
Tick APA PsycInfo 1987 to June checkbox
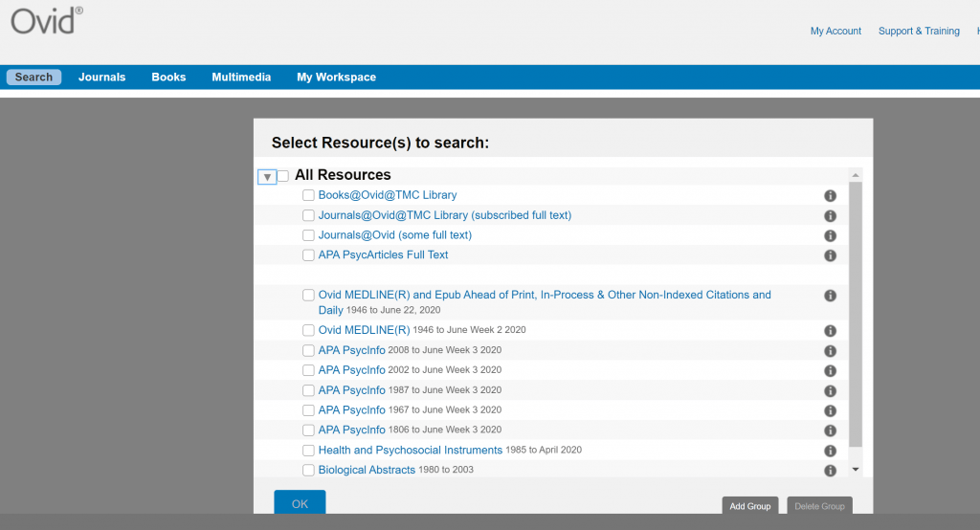pyautogui.click(x=308, y=390)
